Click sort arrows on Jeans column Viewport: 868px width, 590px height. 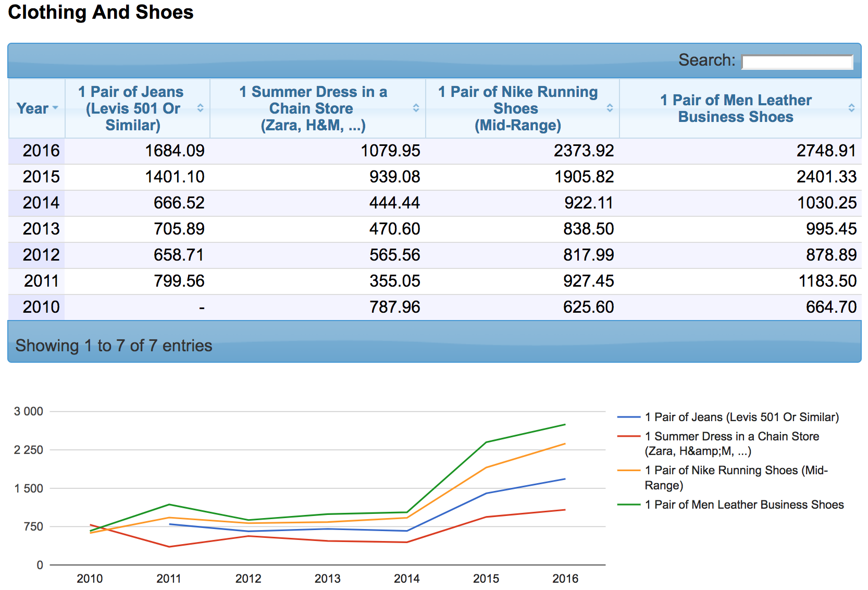pyautogui.click(x=200, y=108)
